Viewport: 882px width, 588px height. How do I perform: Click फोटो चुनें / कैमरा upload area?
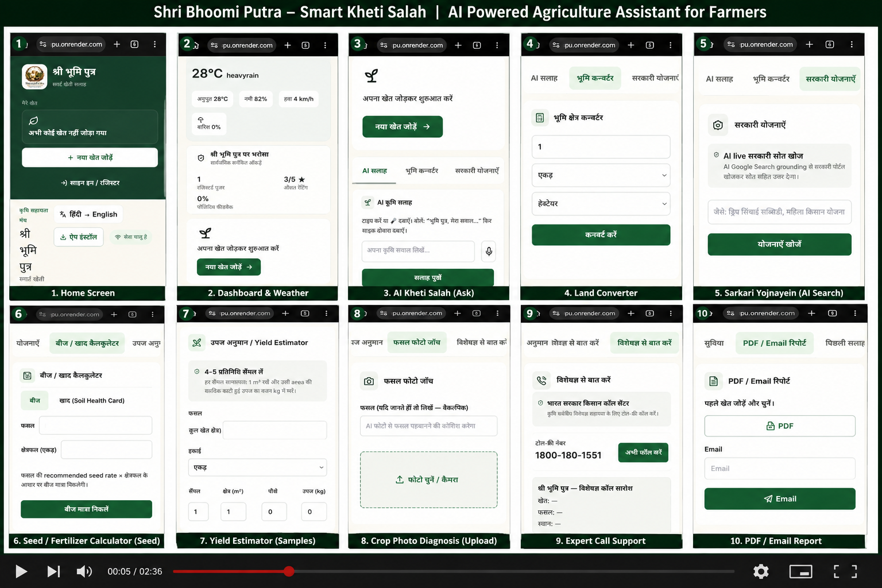(x=428, y=479)
